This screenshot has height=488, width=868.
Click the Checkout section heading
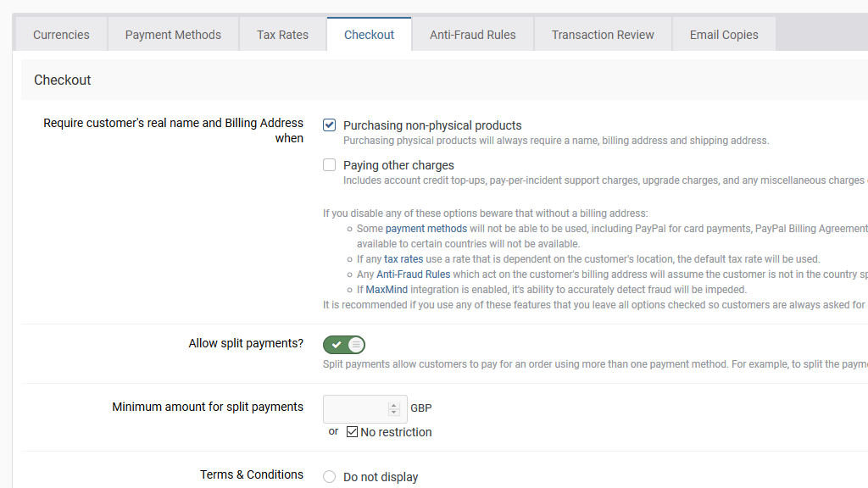pos(63,80)
